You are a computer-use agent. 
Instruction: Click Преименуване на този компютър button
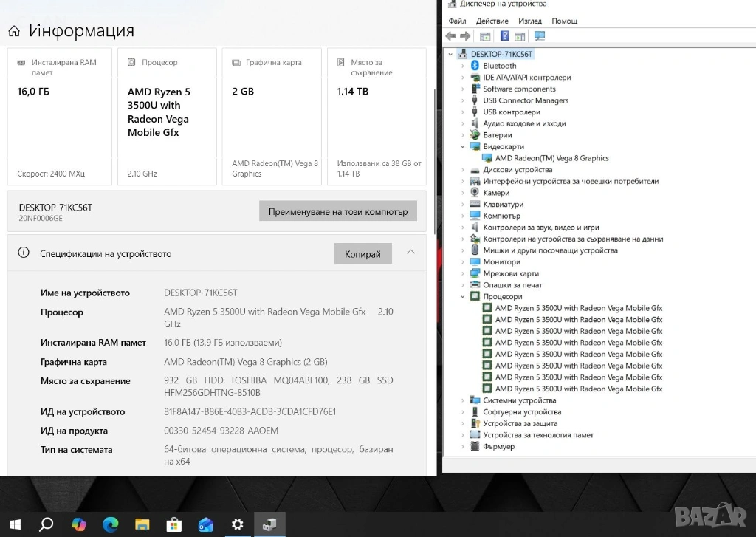coord(337,211)
